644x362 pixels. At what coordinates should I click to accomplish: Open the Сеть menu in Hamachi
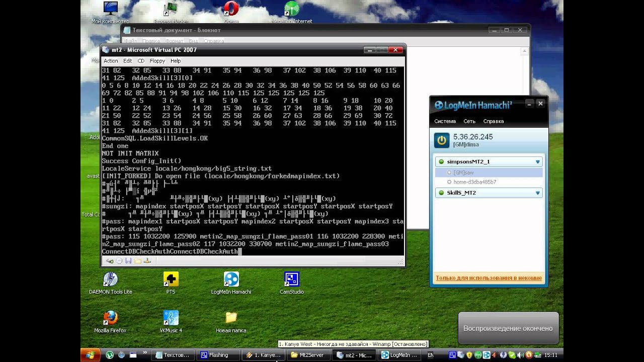[x=469, y=121]
